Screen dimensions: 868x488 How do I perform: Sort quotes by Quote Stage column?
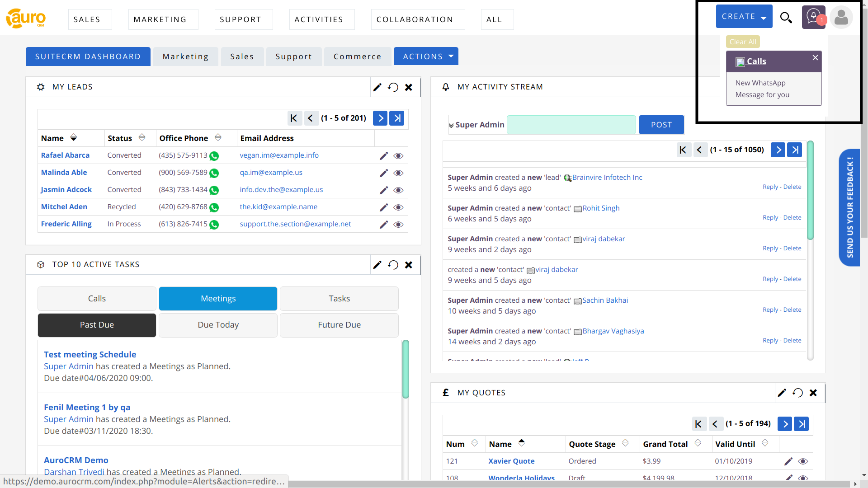pos(625,443)
